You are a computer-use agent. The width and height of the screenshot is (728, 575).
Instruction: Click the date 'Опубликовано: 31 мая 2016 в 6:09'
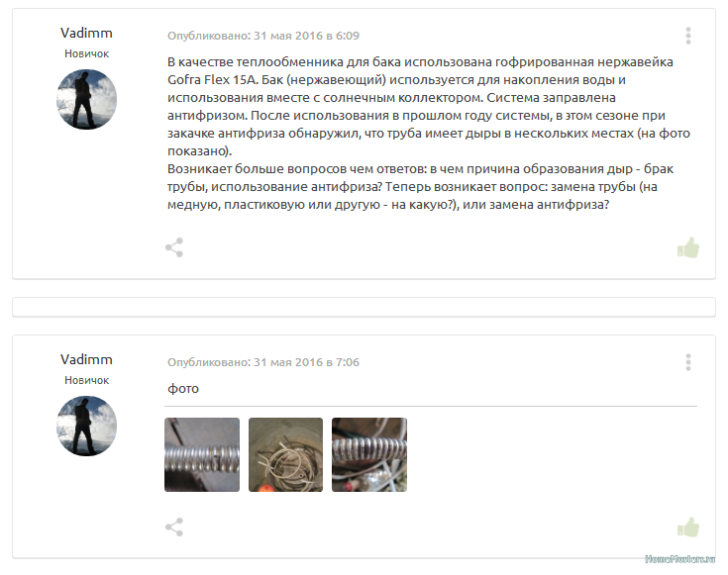(x=263, y=36)
